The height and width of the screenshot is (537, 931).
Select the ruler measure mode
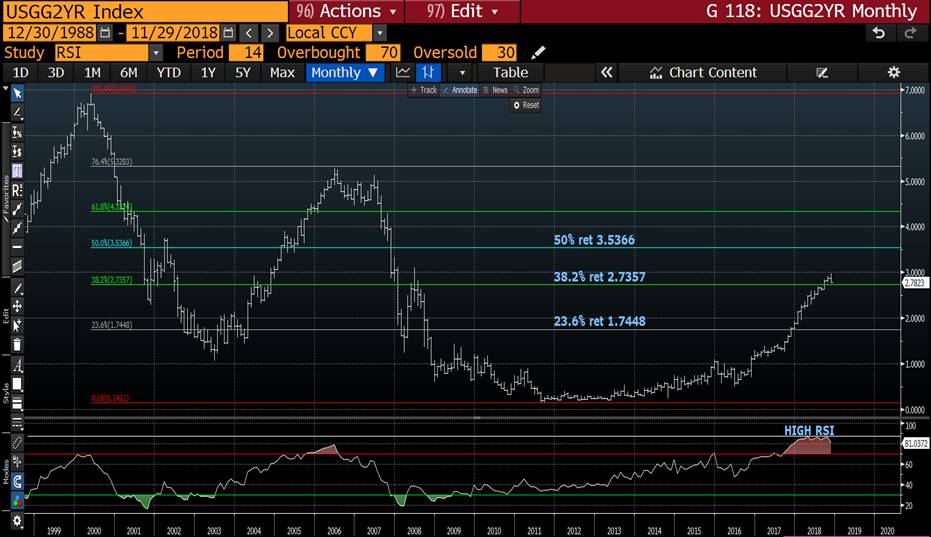17,443
